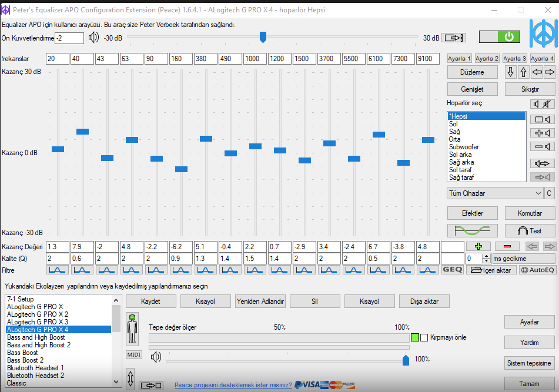Screen dimensions: 559x392
Task: Click pre-amplification speaker icon
Action: [x=94, y=38]
